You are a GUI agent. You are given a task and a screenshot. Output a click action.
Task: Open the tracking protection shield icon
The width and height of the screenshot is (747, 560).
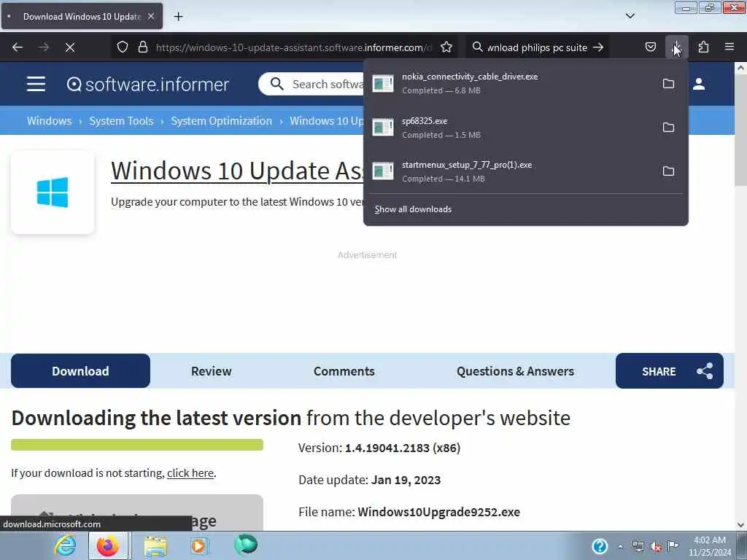pos(123,47)
